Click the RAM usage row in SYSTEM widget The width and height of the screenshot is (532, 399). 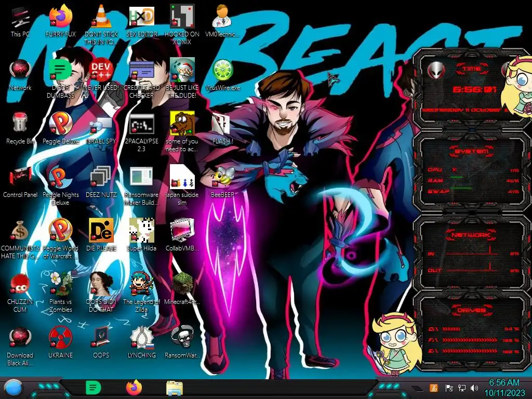[473, 180]
